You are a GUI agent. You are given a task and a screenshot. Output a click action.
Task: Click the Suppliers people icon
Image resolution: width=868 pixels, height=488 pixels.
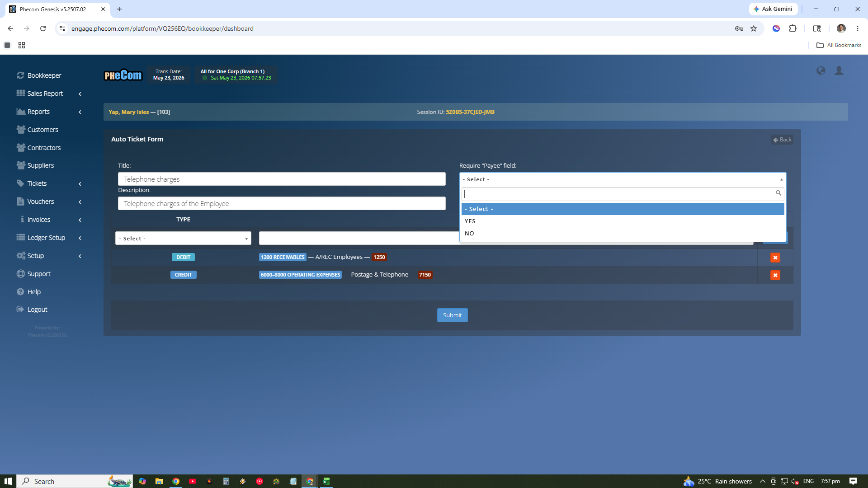(21, 165)
